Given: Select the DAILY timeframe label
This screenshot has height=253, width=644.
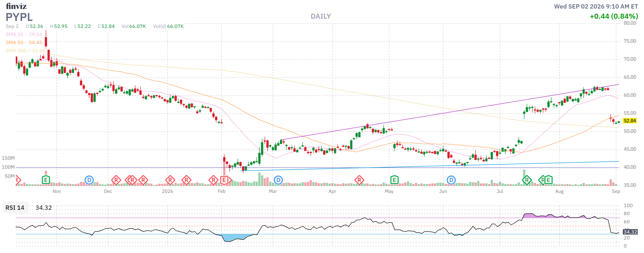Looking at the screenshot, I should 321,16.
